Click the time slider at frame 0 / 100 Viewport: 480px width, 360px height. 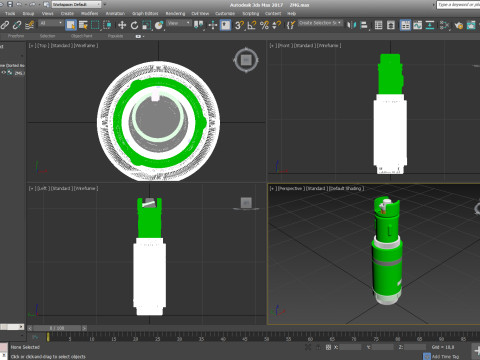coord(57,328)
